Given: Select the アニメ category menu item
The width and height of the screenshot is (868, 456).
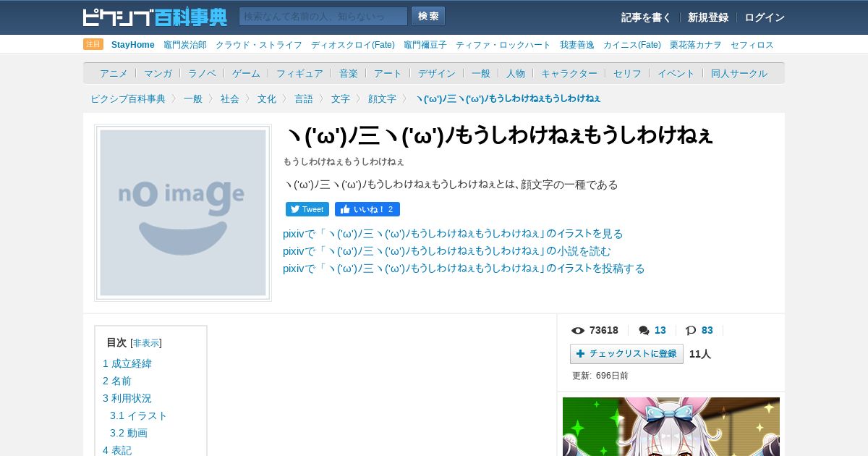Looking at the screenshot, I should [114, 73].
